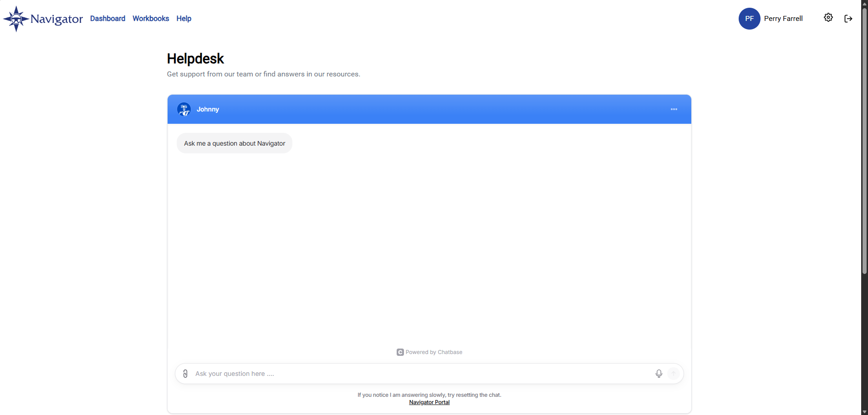
Task: Open the chat three-dot options menu
Action: click(x=674, y=109)
